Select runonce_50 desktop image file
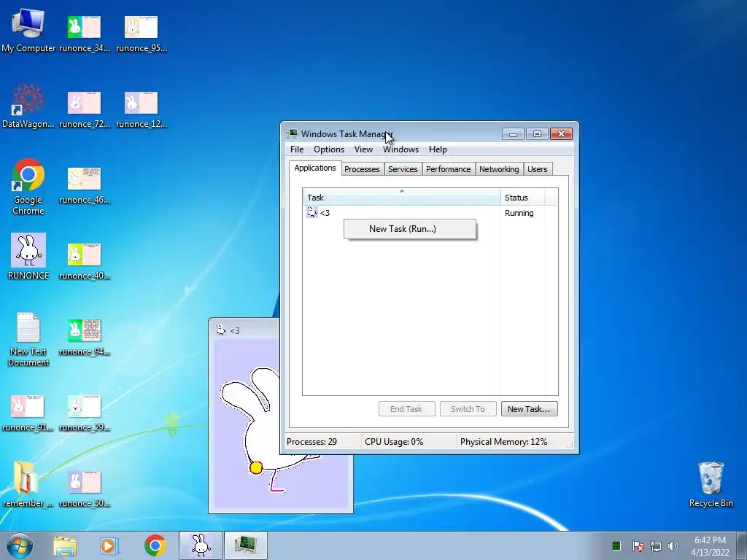The width and height of the screenshot is (747, 560). (85, 488)
